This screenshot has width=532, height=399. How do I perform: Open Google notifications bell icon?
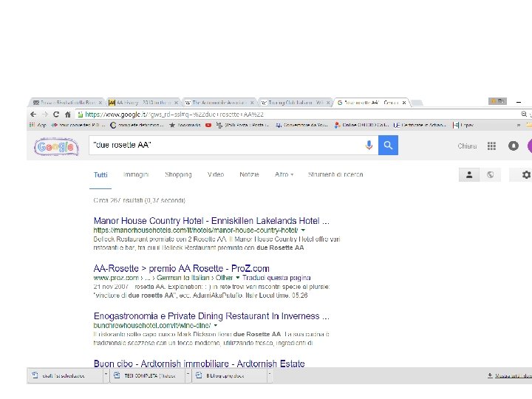tap(514, 146)
